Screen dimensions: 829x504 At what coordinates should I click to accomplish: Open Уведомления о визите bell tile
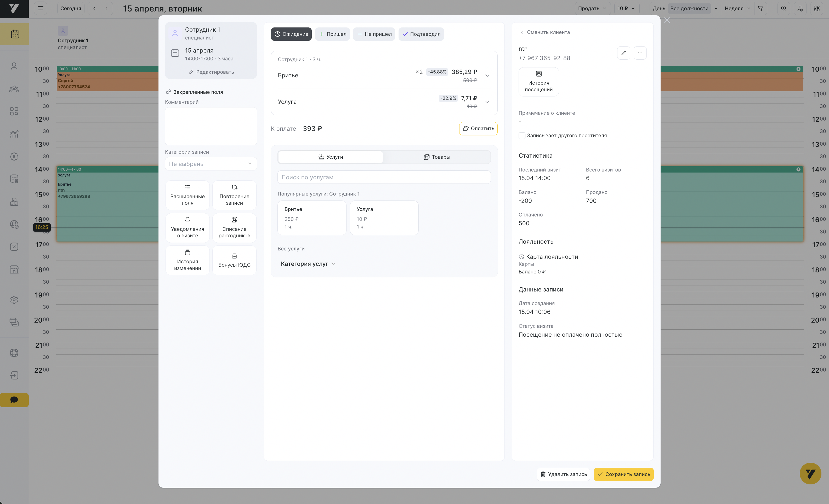coord(188,228)
